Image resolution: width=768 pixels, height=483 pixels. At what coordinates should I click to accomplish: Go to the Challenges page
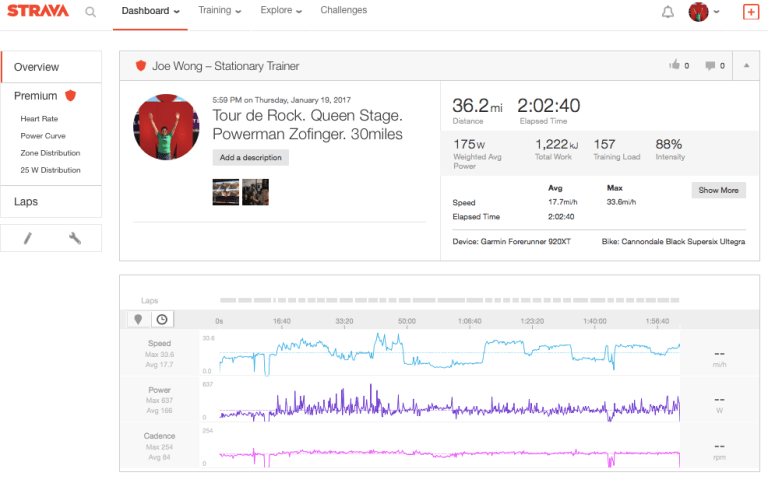[343, 11]
